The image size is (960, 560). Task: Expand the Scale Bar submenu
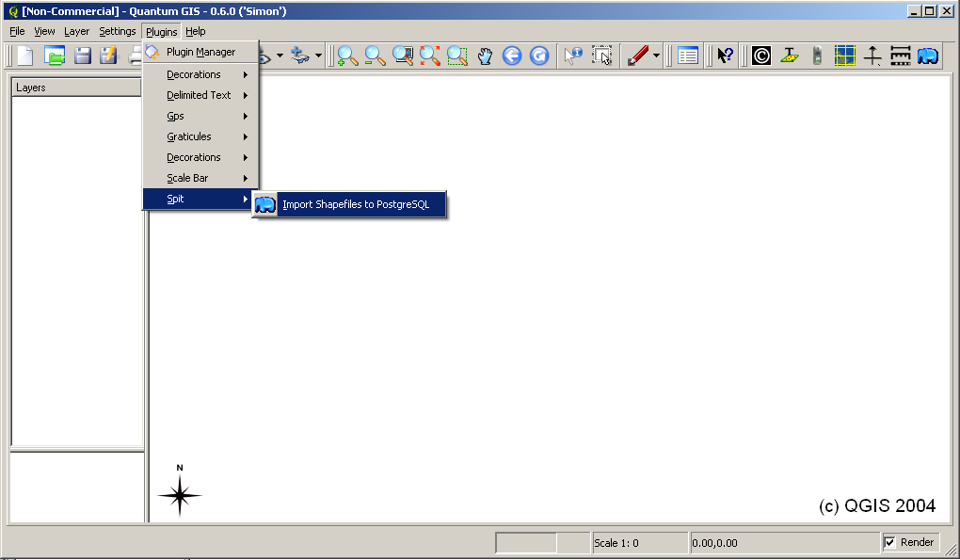(200, 178)
